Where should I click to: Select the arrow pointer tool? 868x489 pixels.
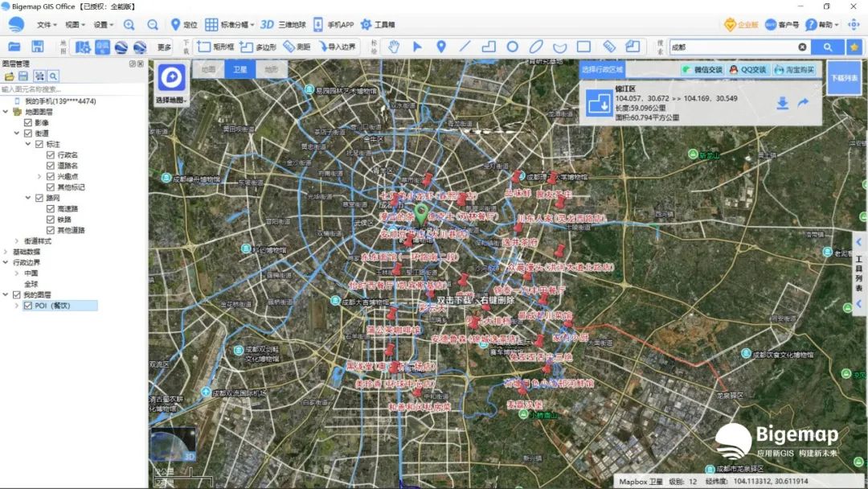(417, 47)
